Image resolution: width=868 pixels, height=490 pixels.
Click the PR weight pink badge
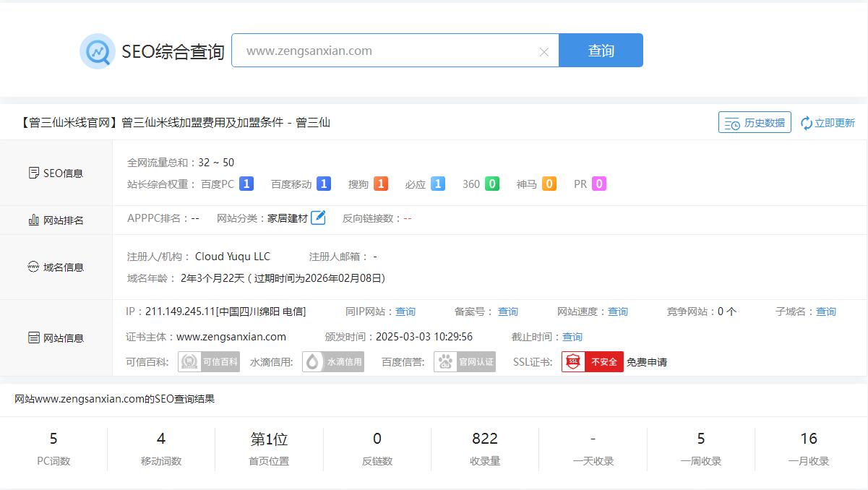[598, 184]
